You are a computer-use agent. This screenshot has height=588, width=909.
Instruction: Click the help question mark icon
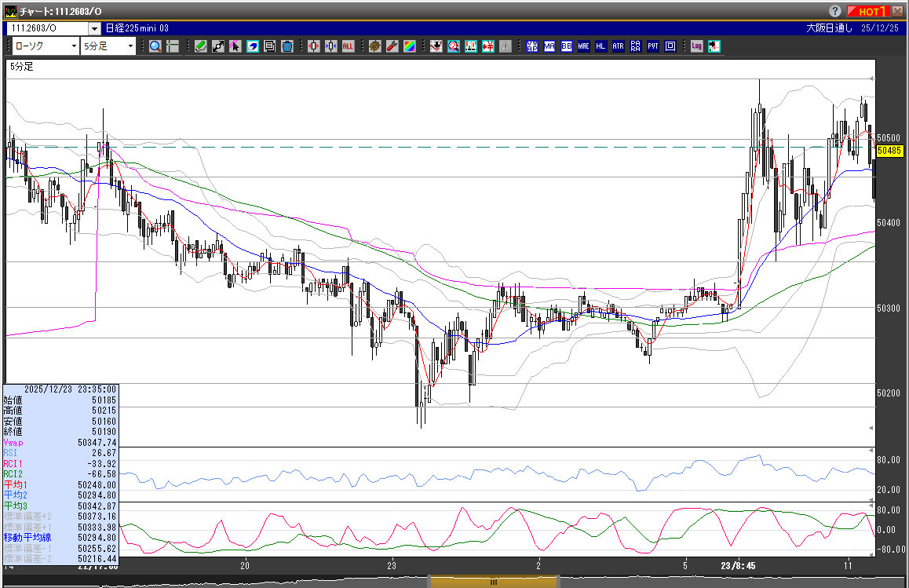tap(835, 11)
